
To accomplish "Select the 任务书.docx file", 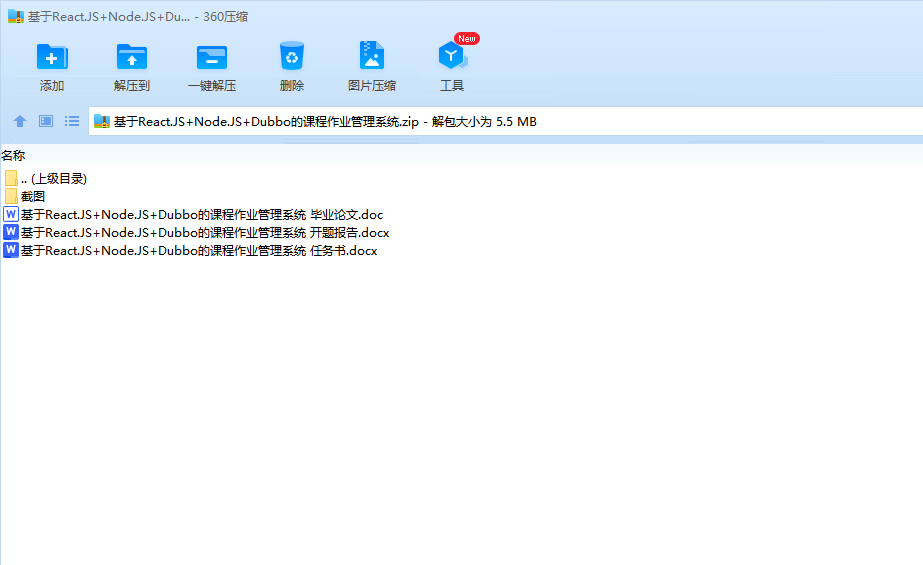I will tap(191, 251).
